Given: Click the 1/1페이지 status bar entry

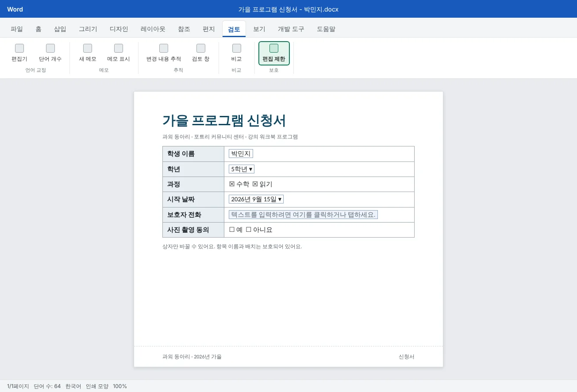Looking at the screenshot, I should pos(18,386).
